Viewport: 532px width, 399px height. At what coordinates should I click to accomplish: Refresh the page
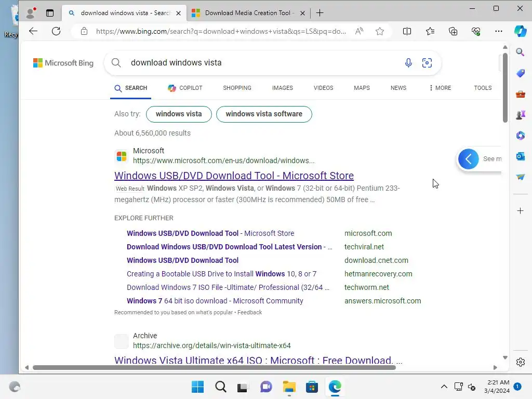point(56,31)
